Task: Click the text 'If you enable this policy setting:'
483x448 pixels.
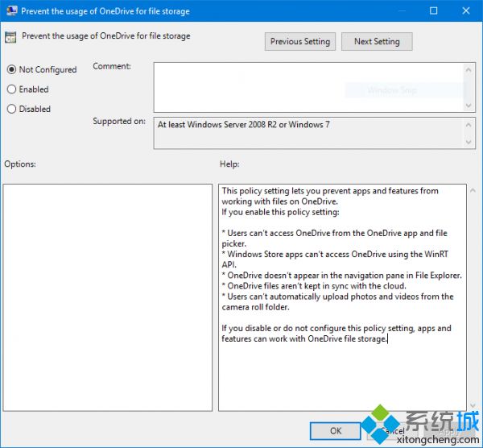Action: tap(280, 212)
